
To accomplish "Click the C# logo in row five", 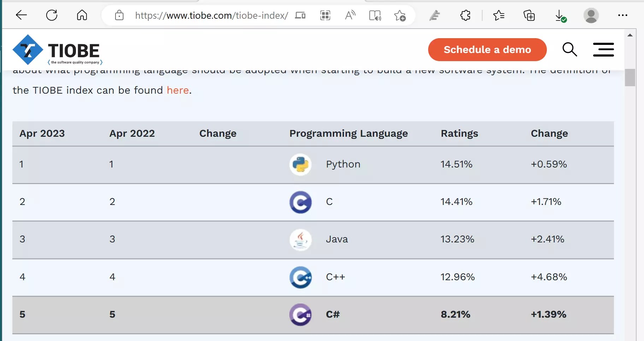I will [x=300, y=314].
